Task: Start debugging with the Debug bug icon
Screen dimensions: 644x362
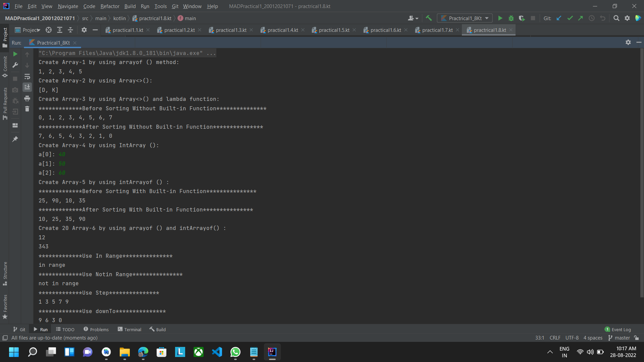Action: pos(511,18)
